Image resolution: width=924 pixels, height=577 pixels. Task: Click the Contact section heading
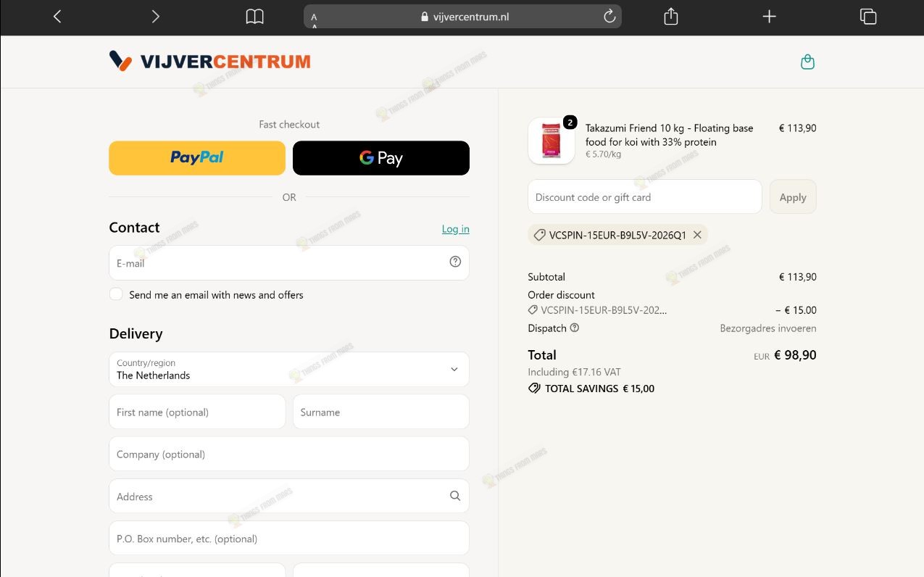click(134, 228)
